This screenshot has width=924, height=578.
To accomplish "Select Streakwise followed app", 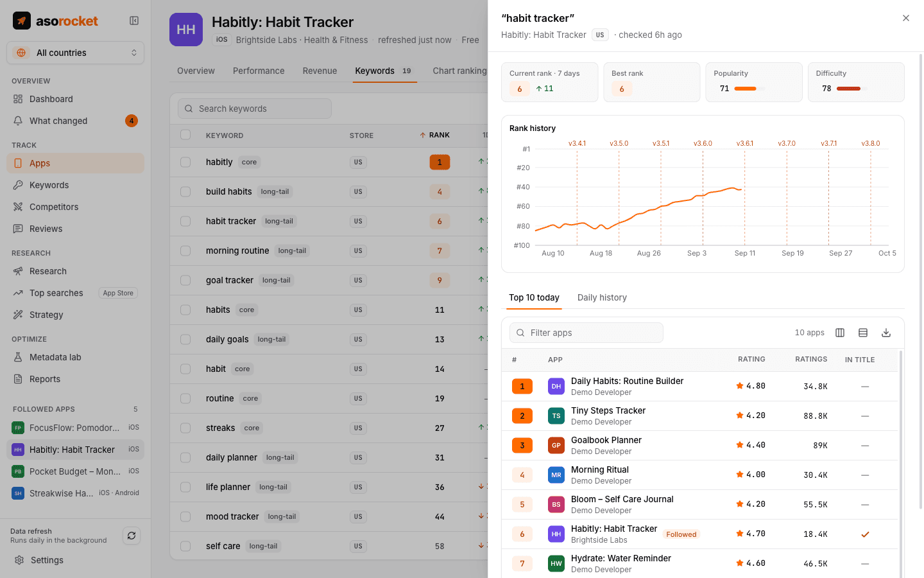I will (75, 493).
